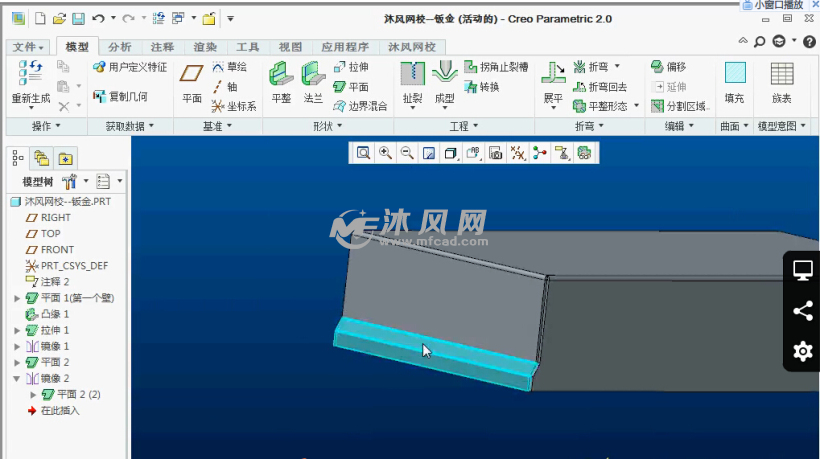Click the zoom in magnifier icon
This screenshot has width=820, height=459.
click(385, 153)
